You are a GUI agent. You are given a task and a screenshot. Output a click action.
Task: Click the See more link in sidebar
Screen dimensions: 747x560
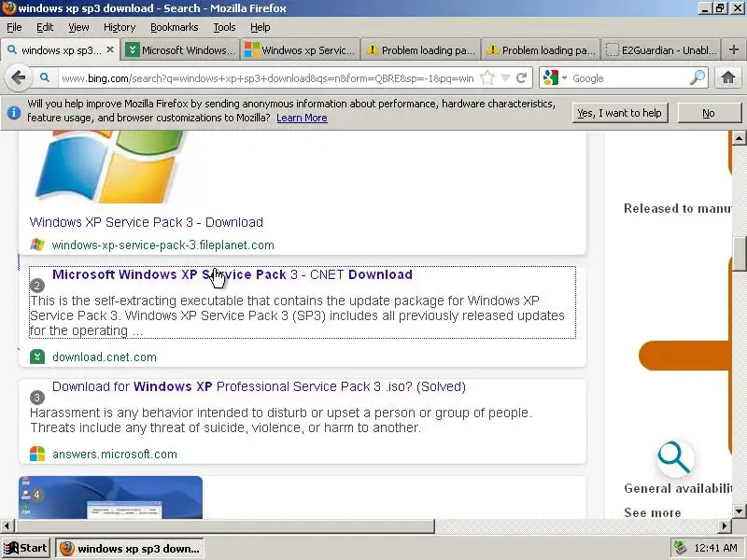(x=653, y=512)
